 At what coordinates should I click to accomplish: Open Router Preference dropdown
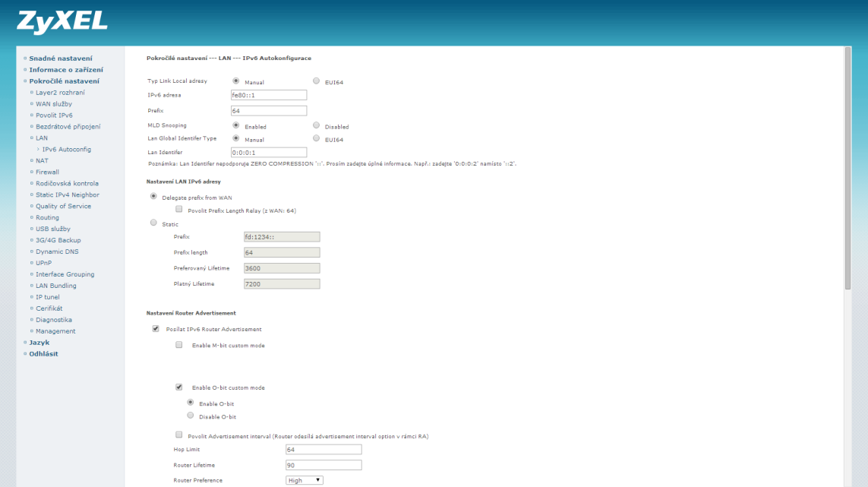305,480
